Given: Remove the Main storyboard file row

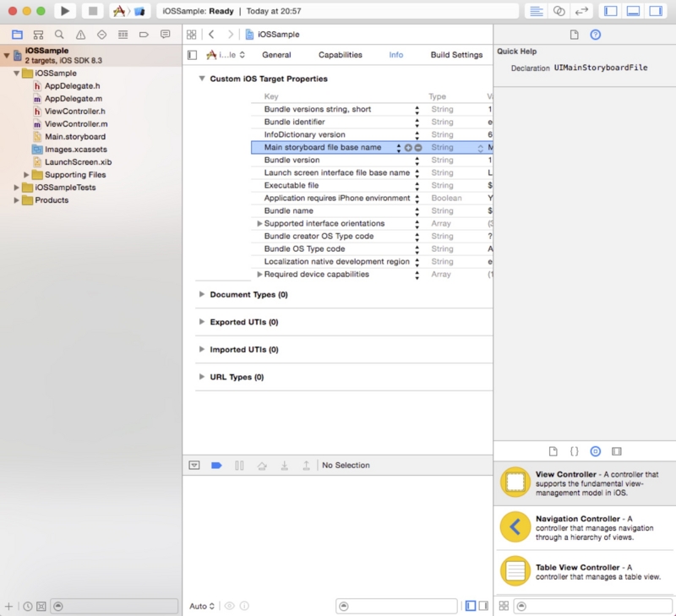Looking at the screenshot, I should coord(417,147).
